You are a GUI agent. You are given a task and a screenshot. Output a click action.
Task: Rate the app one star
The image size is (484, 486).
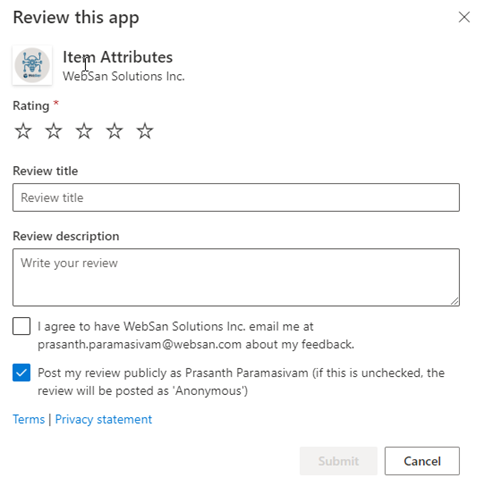23,131
